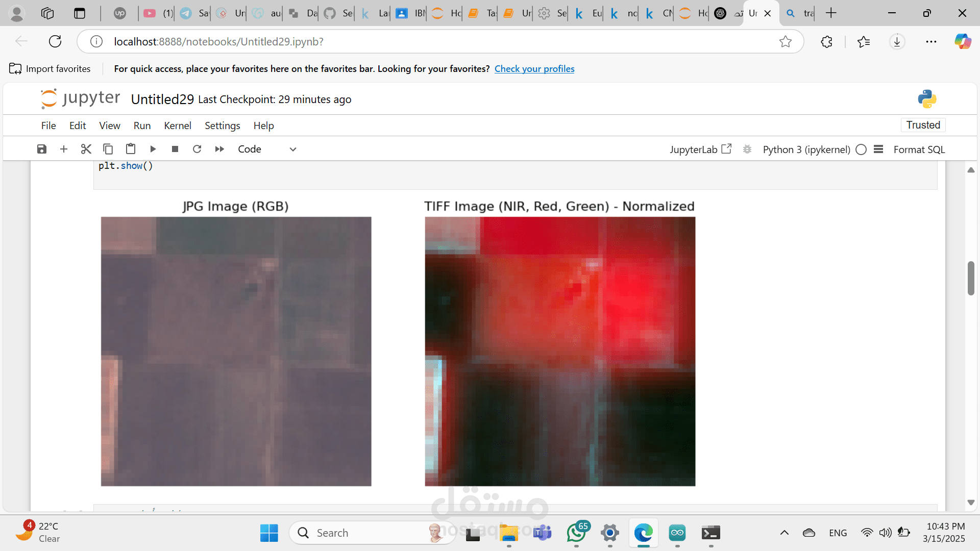980x551 pixels.
Task: Click the TIFF Image NIR normalized plot
Action: pyautogui.click(x=560, y=351)
